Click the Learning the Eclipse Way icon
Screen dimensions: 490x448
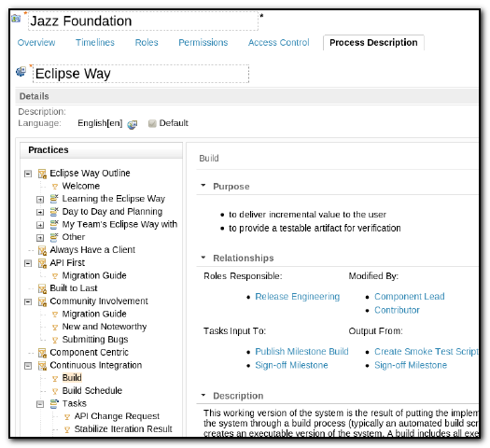click(x=54, y=199)
